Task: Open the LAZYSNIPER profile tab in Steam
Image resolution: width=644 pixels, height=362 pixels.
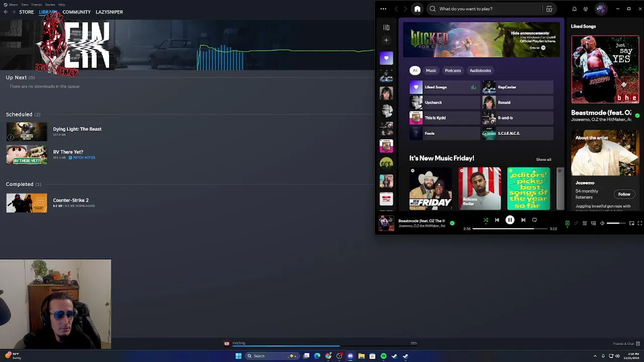Action: pyautogui.click(x=109, y=12)
